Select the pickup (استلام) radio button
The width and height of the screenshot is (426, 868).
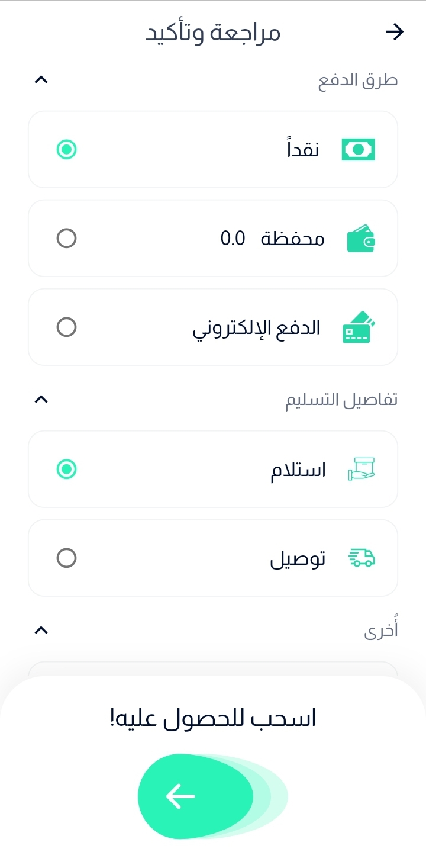pos(66,470)
